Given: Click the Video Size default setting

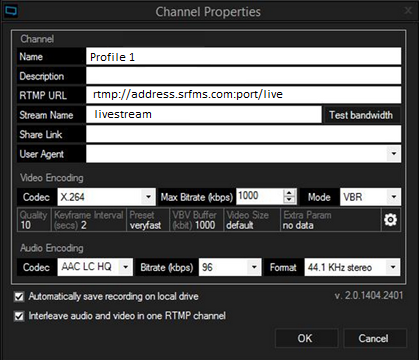Looking at the screenshot, I should 251,220.
